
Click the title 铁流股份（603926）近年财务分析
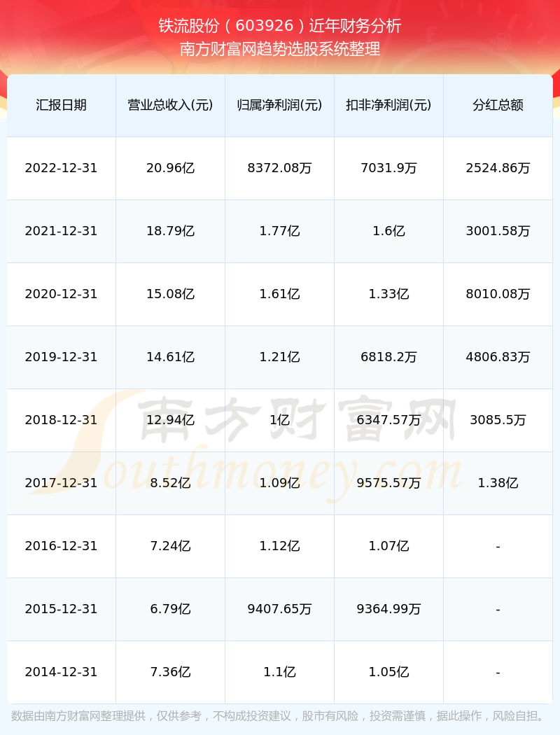click(x=280, y=26)
